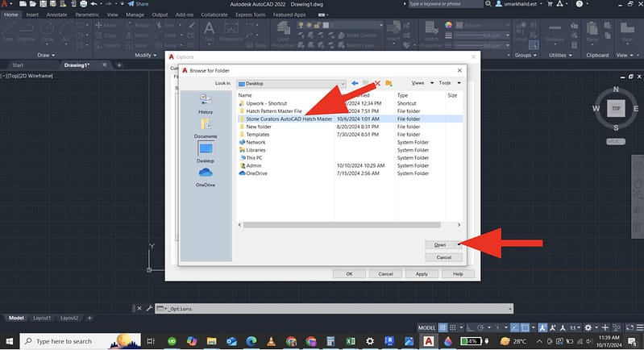Image resolution: width=644 pixels, height=350 pixels.
Task: Select OneDrive in the places sidebar
Action: click(205, 177)
